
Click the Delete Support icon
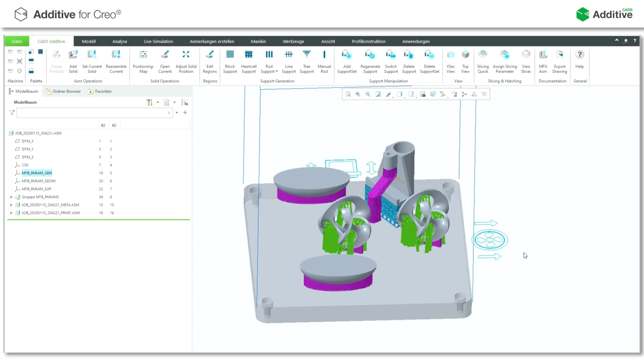click(x=409, y=62)
